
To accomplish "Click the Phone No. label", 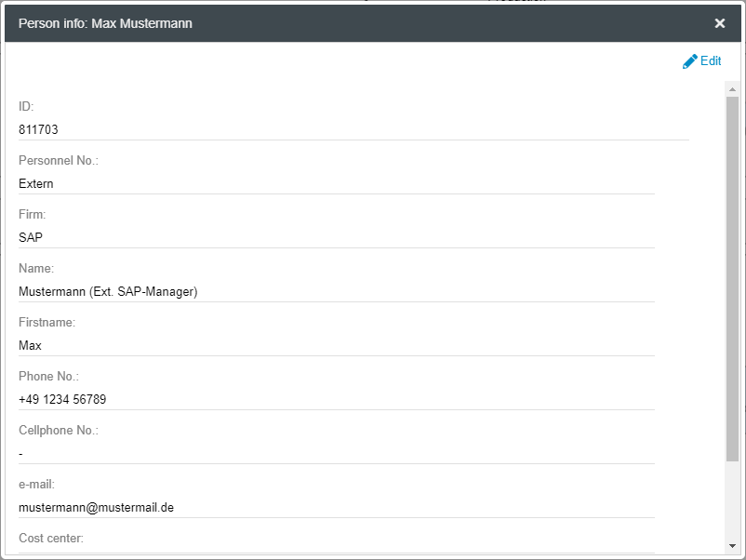I will 48,377.
